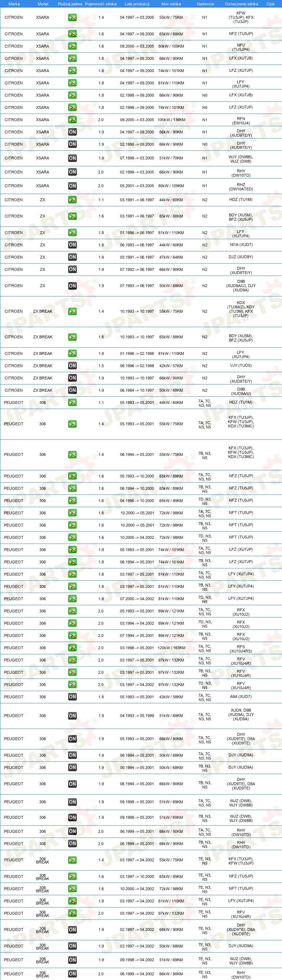Select engine code RFN (EW10J4)
282x980 pixels.
pos(241,121)
